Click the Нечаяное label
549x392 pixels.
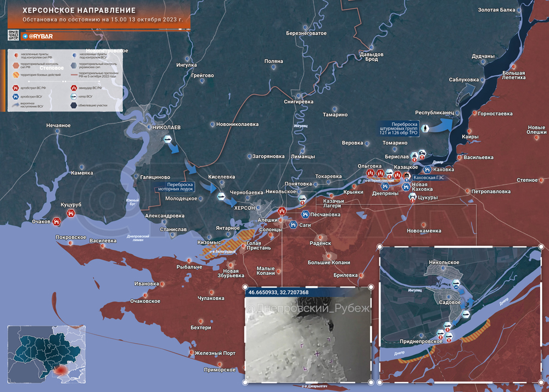point(59,126)
